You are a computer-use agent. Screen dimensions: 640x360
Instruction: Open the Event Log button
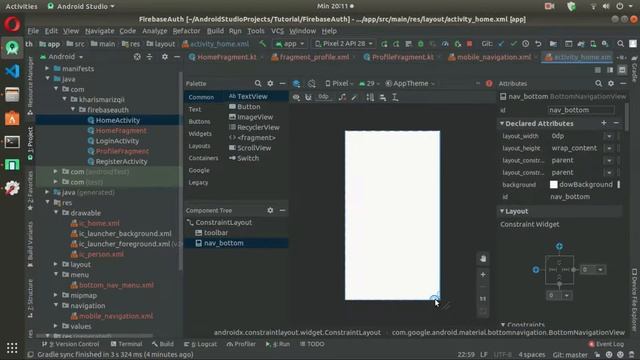tap(606, 344)
